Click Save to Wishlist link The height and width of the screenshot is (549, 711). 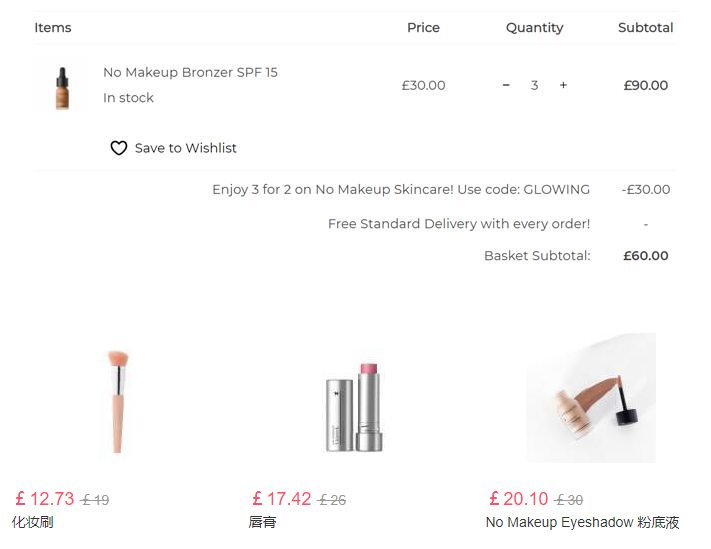[185, 148]
